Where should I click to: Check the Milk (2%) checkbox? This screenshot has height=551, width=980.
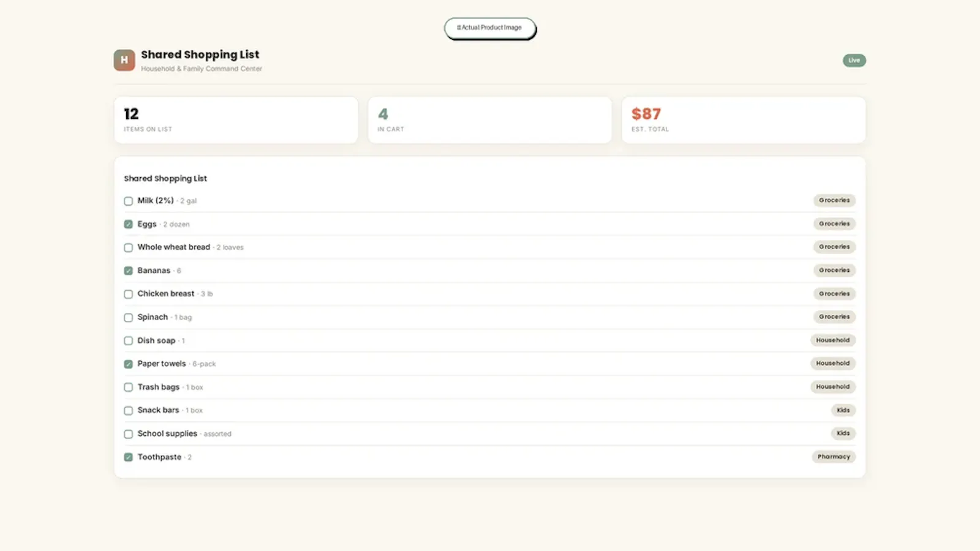(128, 201)
